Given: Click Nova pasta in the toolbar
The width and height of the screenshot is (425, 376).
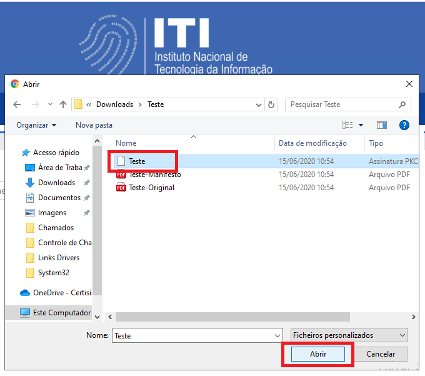Looking at the screenshot, I should 94,125.
